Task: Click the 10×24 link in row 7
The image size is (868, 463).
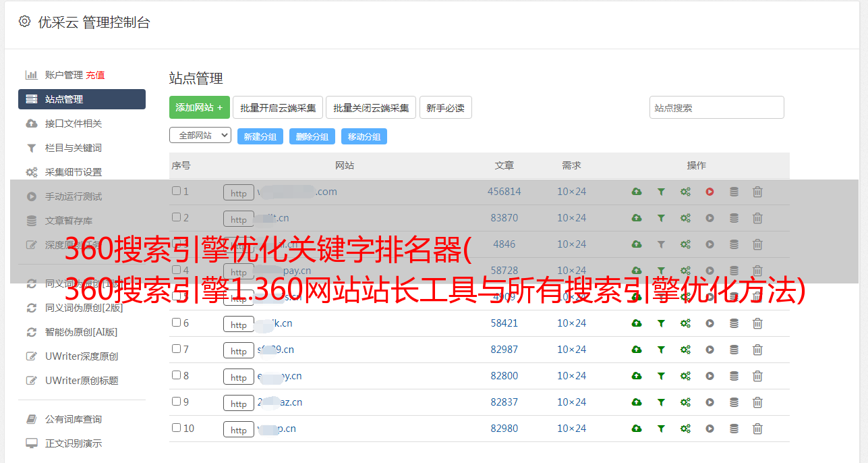Action: pos(572,350)
